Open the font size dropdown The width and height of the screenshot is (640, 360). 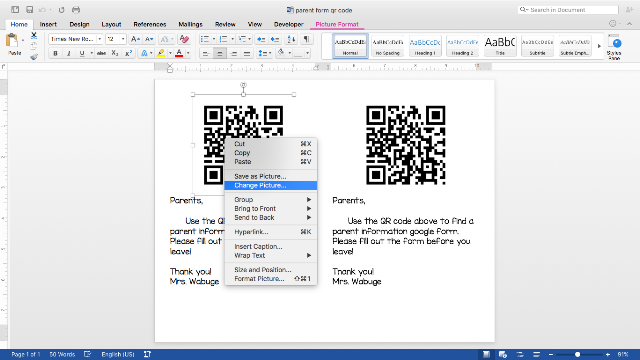click(123, 39)
